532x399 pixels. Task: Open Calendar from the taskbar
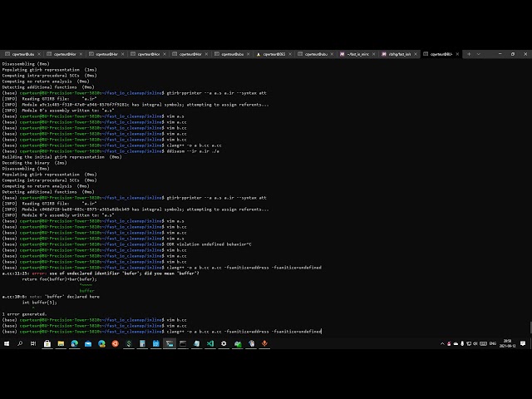(155, 343)
